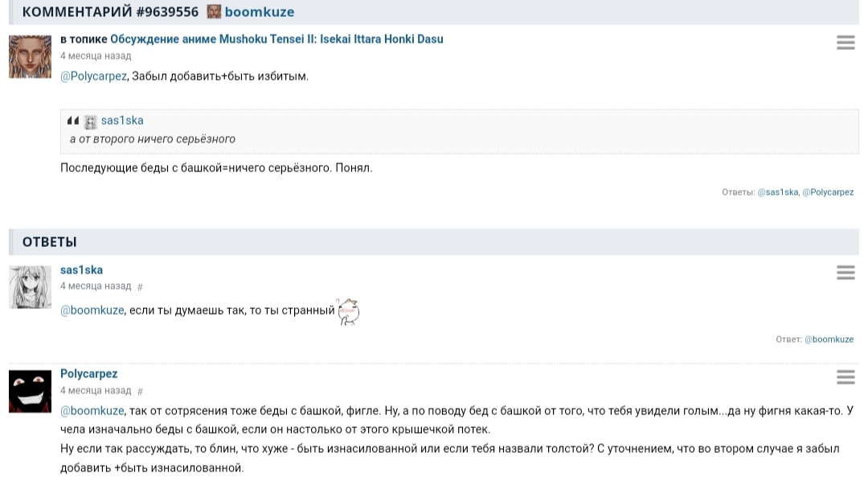Open hamburger menu on boomkuze's comment
This screenshot has width=868, height=481.
coord(845,43)
